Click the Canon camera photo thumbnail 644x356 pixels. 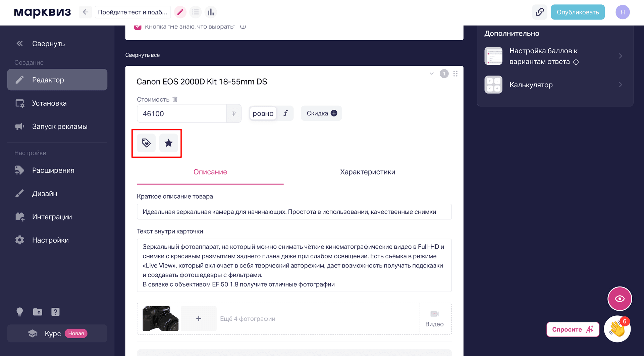(x=160, y=318)
